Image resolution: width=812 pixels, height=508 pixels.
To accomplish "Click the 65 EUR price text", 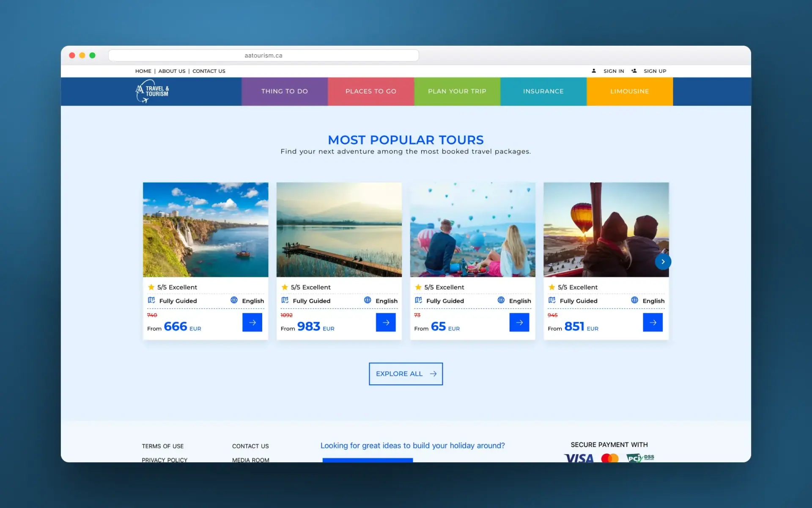I will (x=445, y=326).
